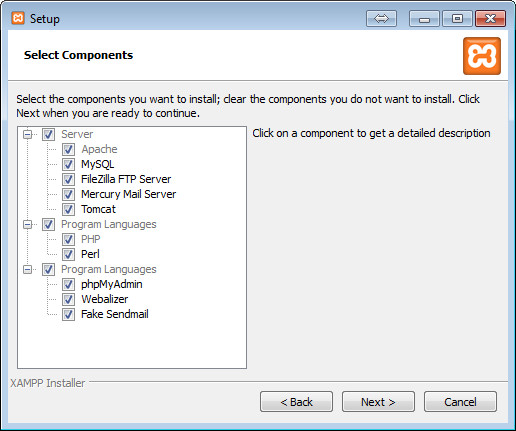Click the XAMPP title bar icon
This screenshot has height=431, width=516.
coord(18,18)
